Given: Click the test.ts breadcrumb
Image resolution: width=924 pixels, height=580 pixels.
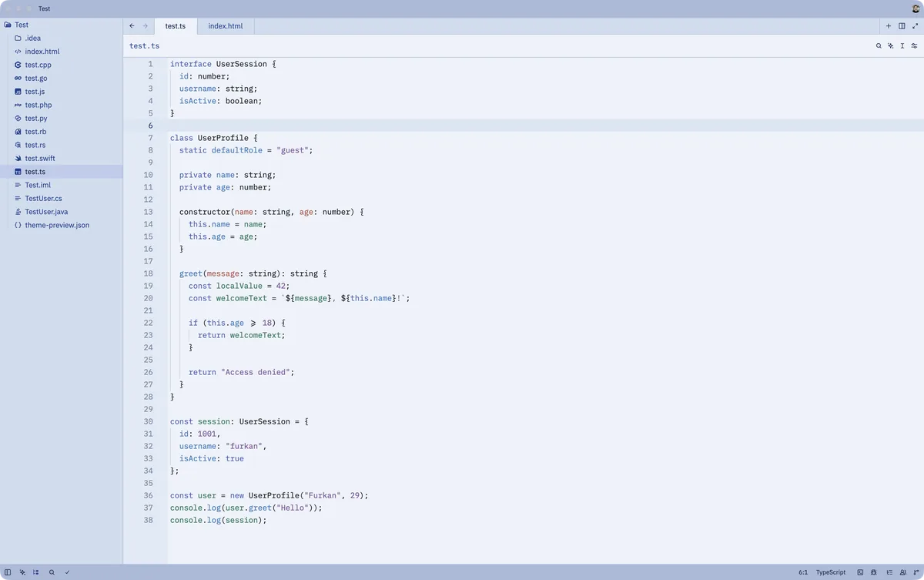Looking at the screenshot, I should click(x=144, y=46).
